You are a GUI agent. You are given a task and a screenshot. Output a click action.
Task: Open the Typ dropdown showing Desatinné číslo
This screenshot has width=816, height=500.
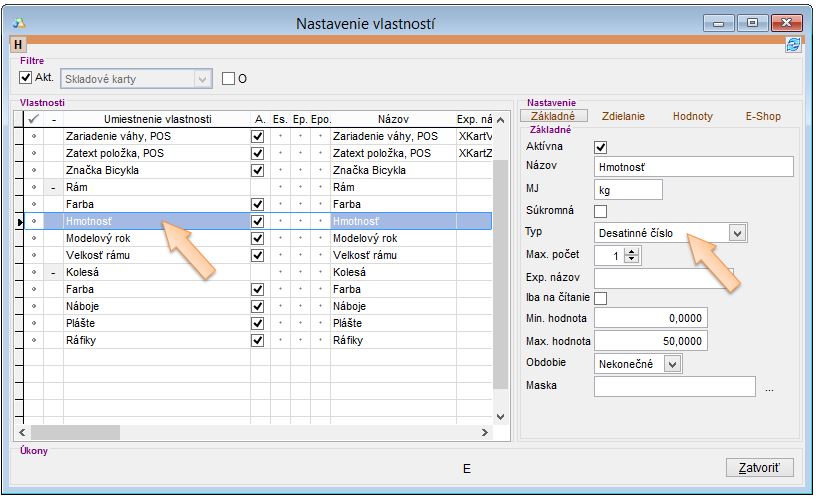click(738, 233)
